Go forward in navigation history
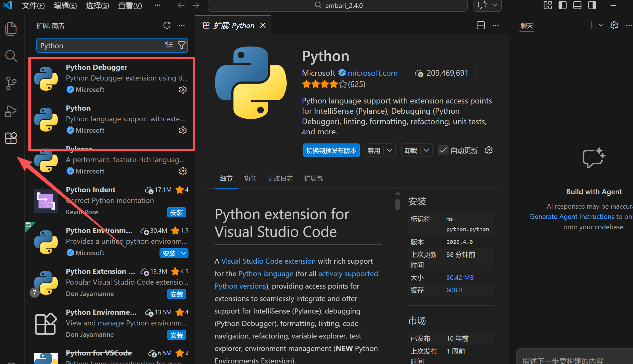This screenshot has width=633, height=364. pos(196,5)
